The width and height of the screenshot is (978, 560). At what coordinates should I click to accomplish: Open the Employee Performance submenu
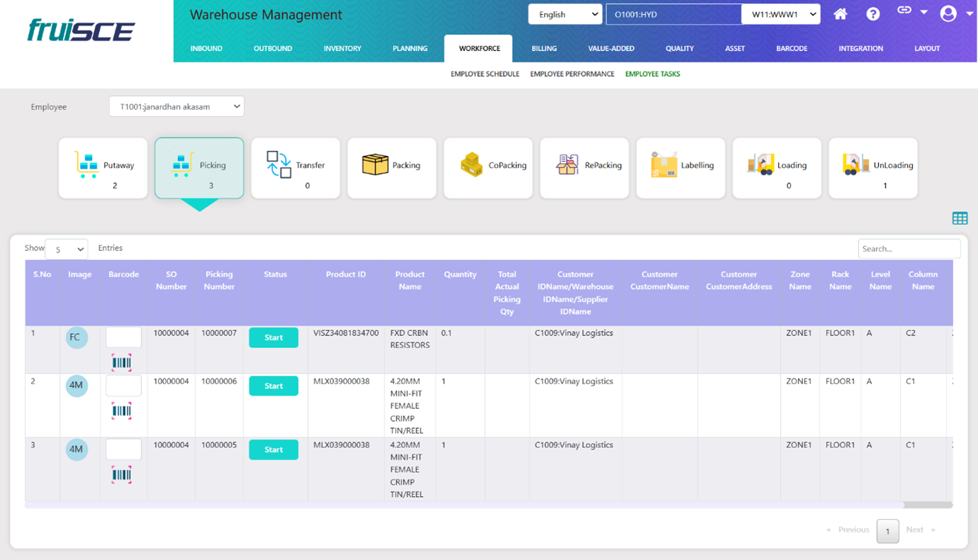(572, 74)
